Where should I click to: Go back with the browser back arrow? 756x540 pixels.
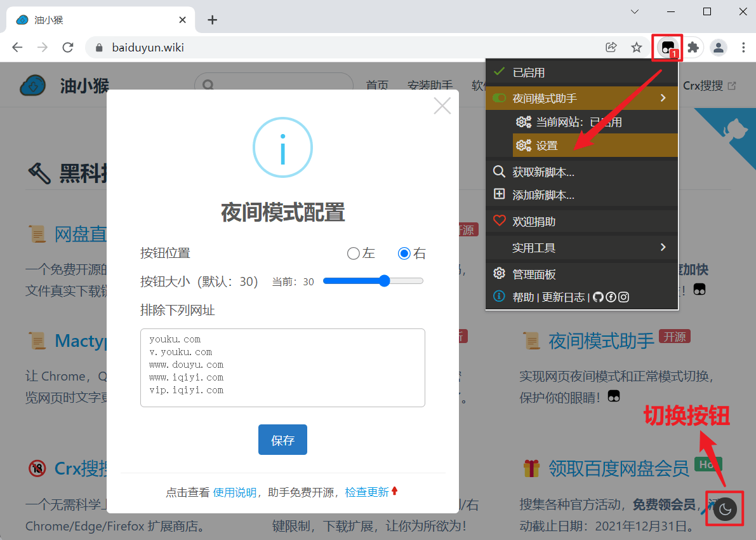coord(17,47)
